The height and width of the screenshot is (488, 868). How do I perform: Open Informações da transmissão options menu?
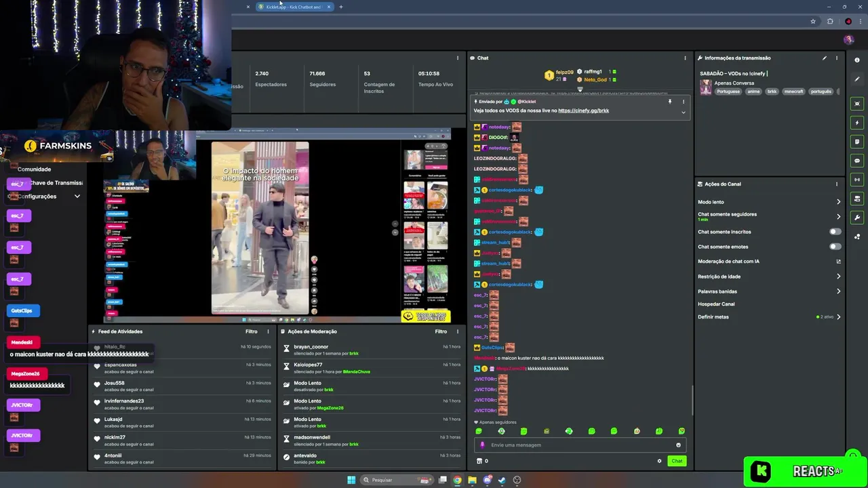[837, 58]
